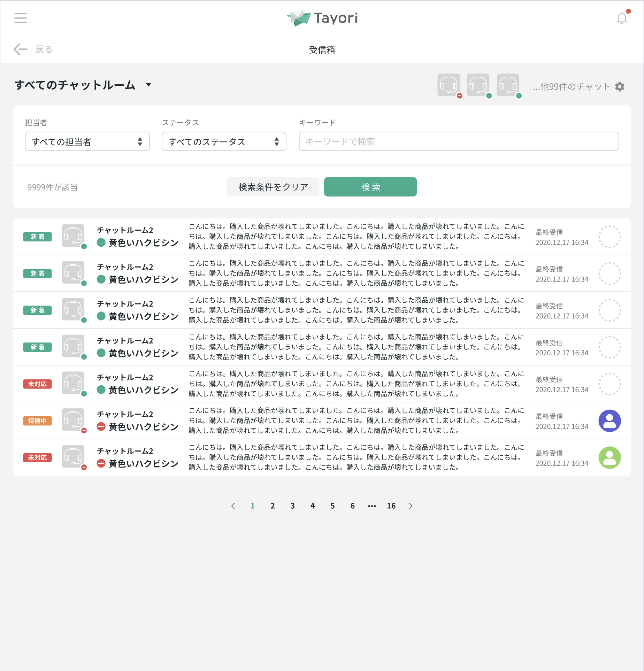Click the Tayori logo
The width and height of the screenshot is (644, 671).
click(322, 18)
